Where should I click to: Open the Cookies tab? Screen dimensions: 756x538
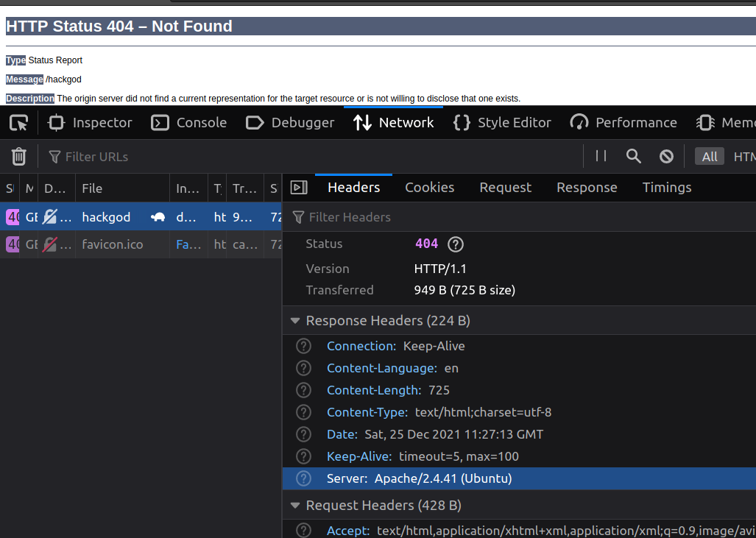click(x=429, y=188)
